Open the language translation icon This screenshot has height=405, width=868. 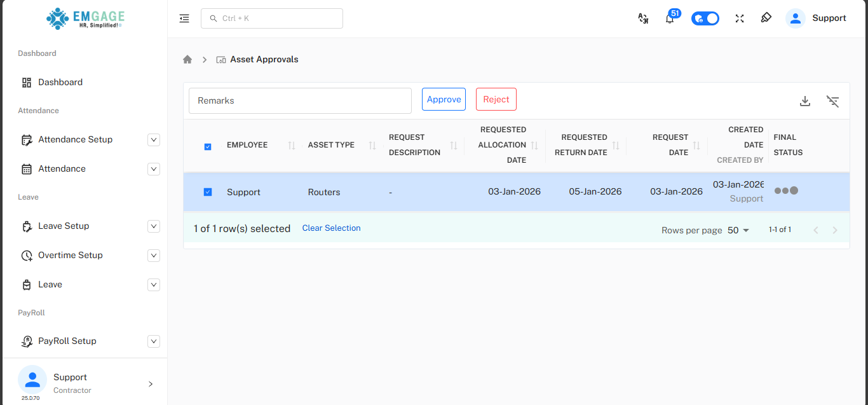point(643,18)
